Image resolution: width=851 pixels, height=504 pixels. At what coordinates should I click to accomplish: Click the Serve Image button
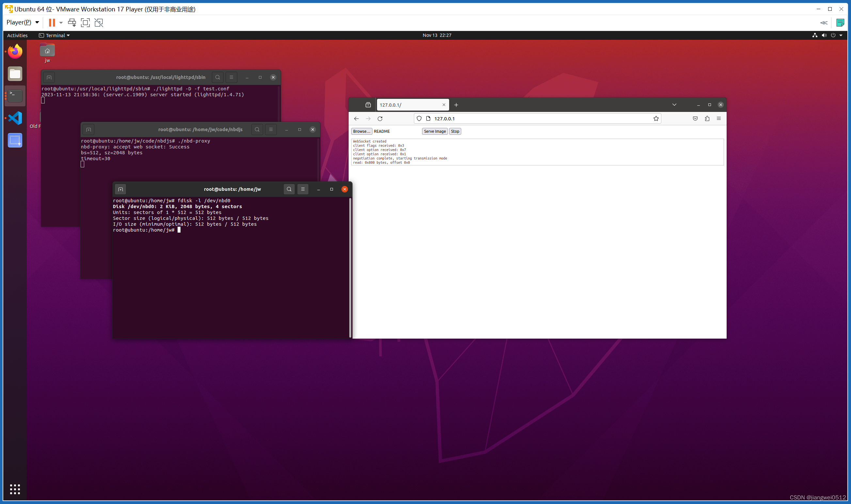(433, 131)
